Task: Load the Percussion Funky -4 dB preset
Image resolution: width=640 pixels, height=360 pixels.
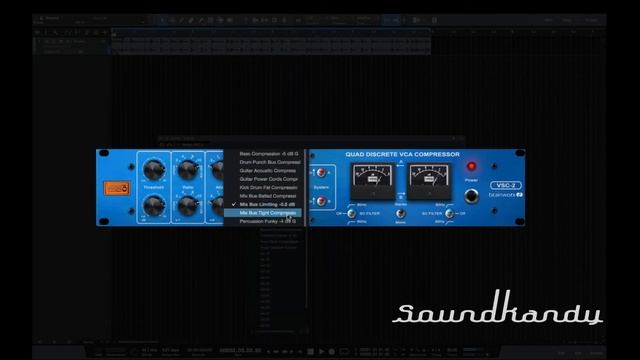Action: (264, 221)
